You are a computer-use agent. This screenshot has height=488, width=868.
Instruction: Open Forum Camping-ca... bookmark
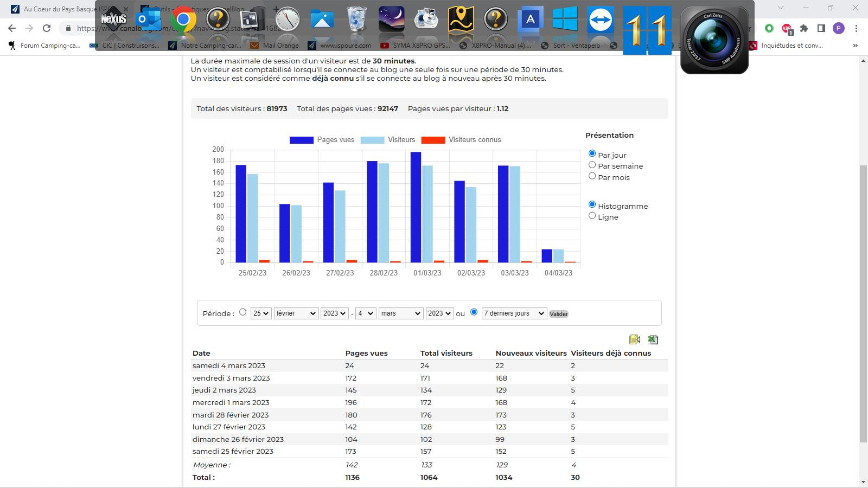(45, 46)
